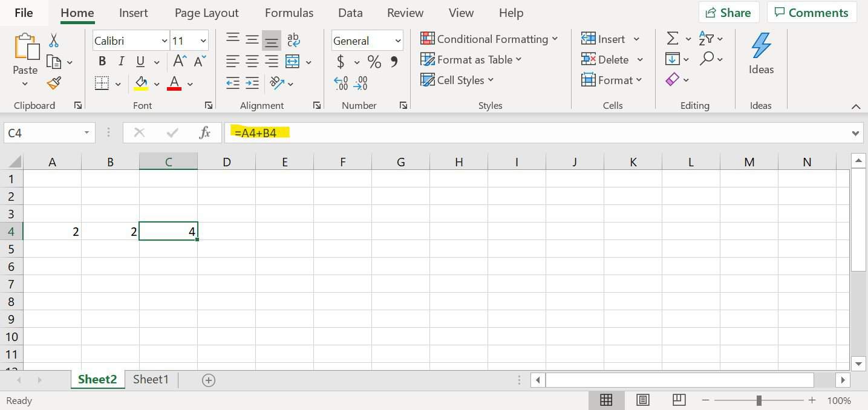Apply bold formatting from the Font group
The width and height of the screenshot is (868, 410).
102,61
